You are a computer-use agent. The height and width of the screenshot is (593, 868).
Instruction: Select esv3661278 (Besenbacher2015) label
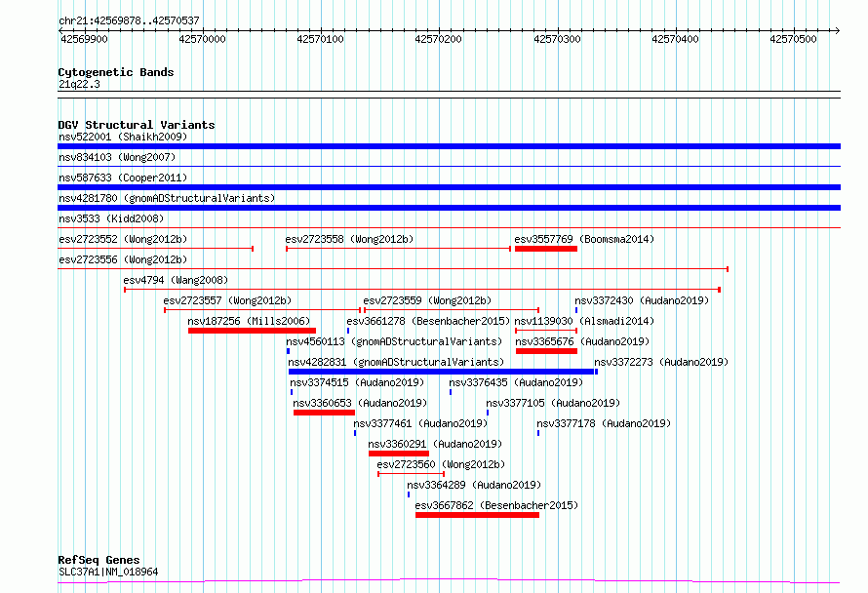point(428,321)
